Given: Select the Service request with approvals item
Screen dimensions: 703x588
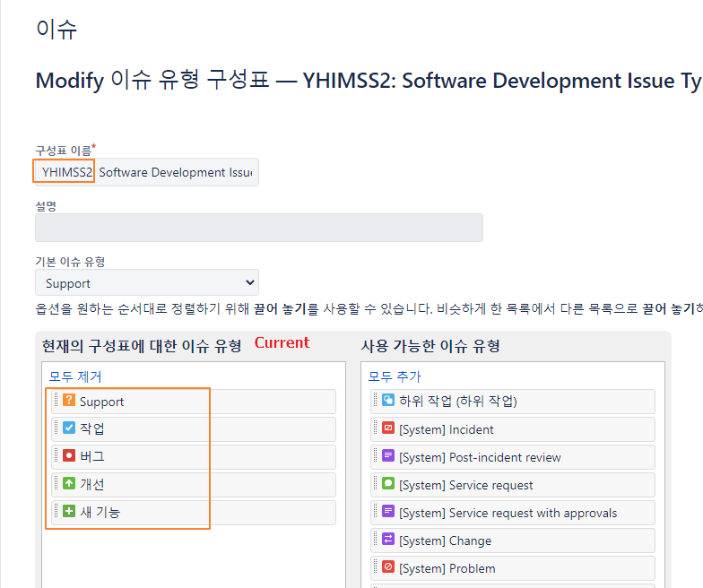Looking at the screenshot, I should point(513,513).
